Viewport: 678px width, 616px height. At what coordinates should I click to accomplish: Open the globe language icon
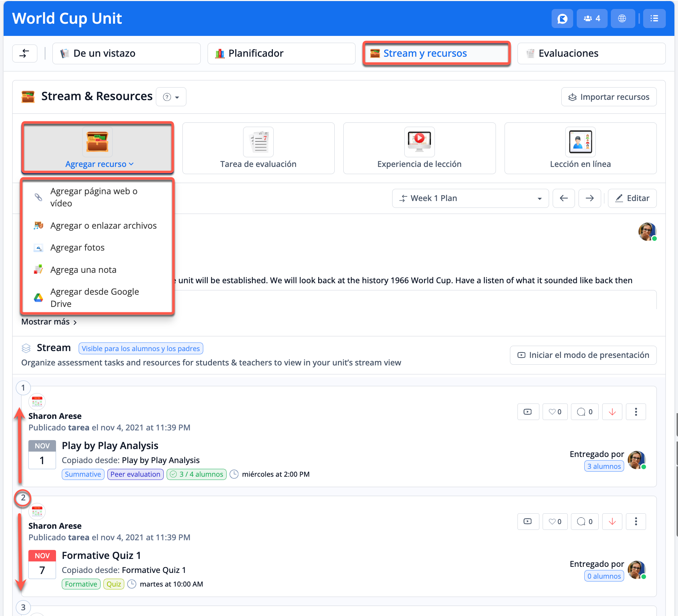coord(622,18)
